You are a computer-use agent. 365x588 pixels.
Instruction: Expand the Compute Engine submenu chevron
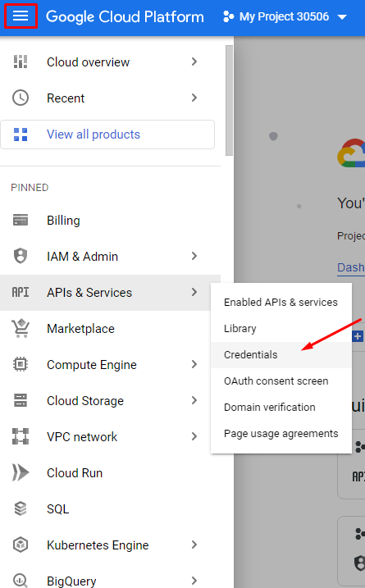pos(194,364)
